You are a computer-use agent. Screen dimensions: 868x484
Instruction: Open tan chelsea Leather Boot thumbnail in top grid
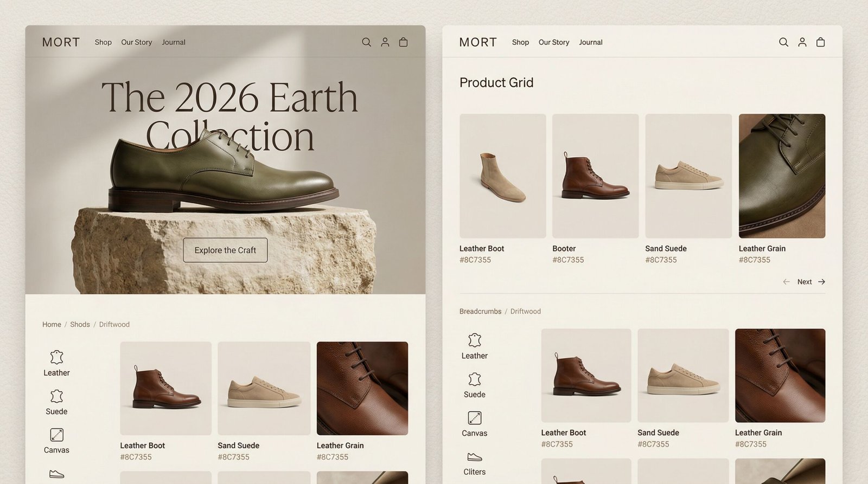(503, 176)
